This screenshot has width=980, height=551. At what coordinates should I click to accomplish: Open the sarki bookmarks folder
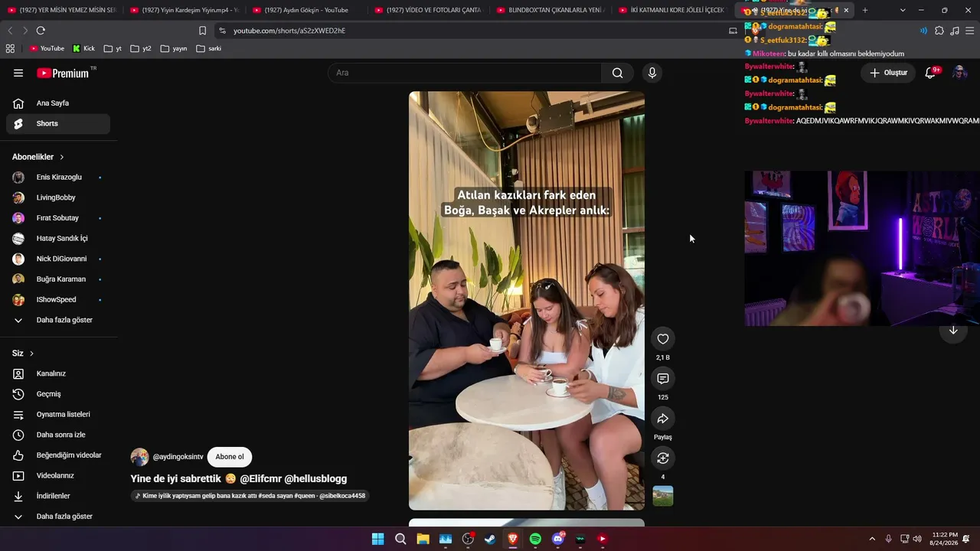pos(209,48)
